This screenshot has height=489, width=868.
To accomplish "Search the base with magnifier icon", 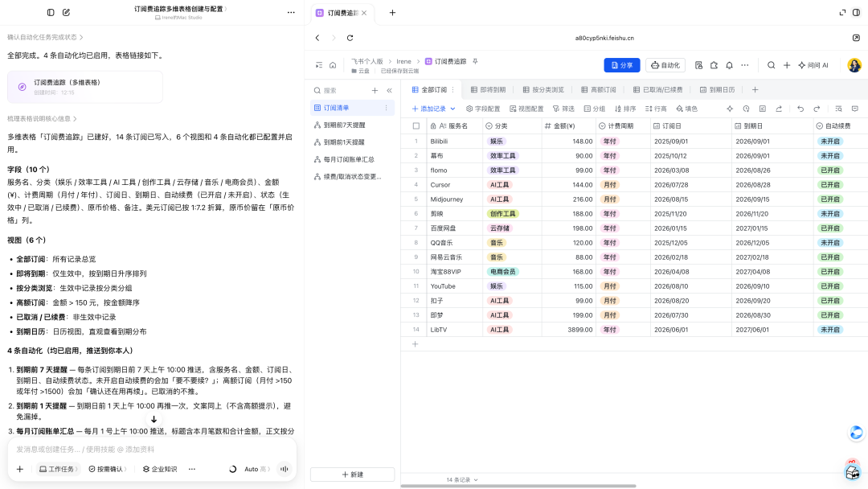I will (771, 65).
